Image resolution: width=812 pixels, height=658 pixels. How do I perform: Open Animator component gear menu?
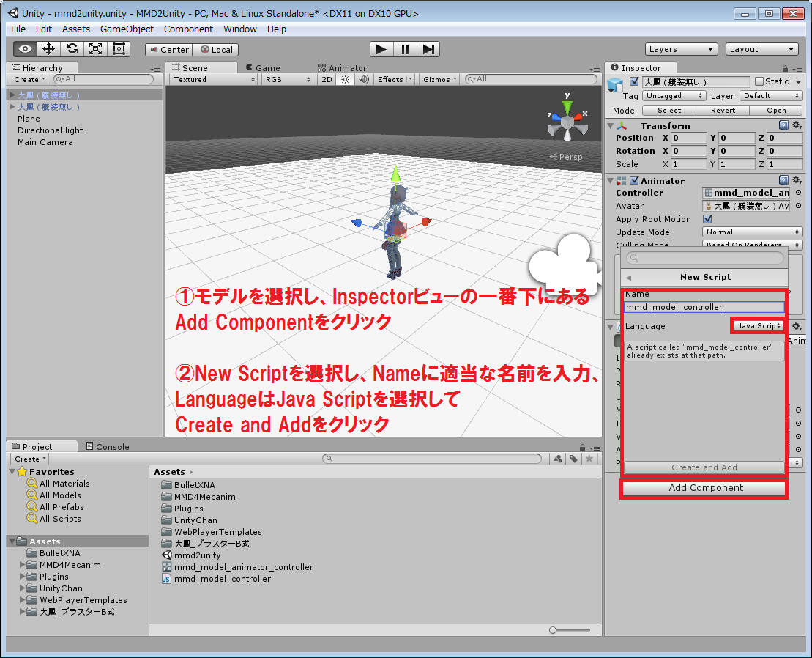797,180
